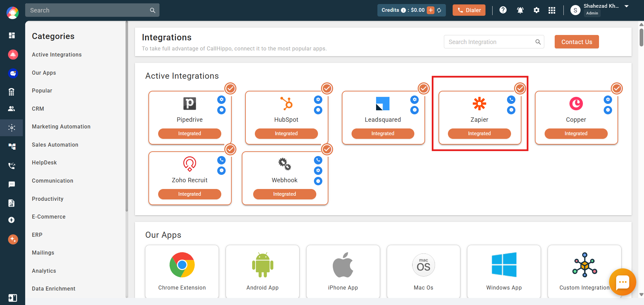Image resolution: width=644 pixels, height=305 pixels.
Task: Open HubSpot settings gear icon
Action: click(x=318, y=100)
